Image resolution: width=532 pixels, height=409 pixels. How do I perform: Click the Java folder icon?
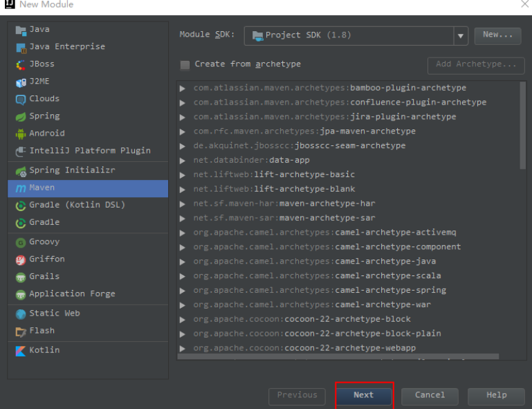pos(21,30)
